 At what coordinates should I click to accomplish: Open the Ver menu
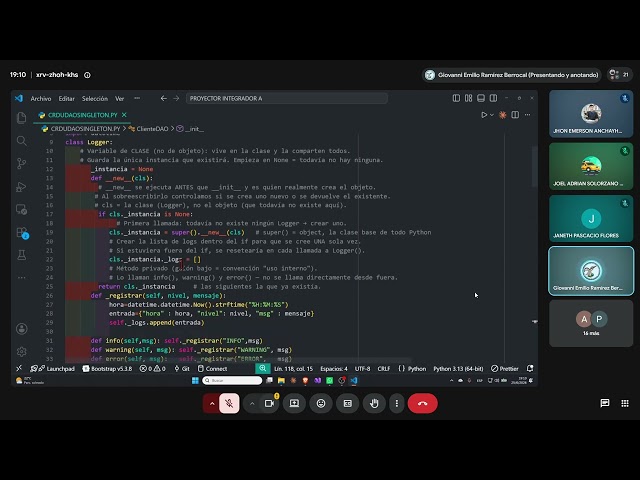tap(119, 99)
